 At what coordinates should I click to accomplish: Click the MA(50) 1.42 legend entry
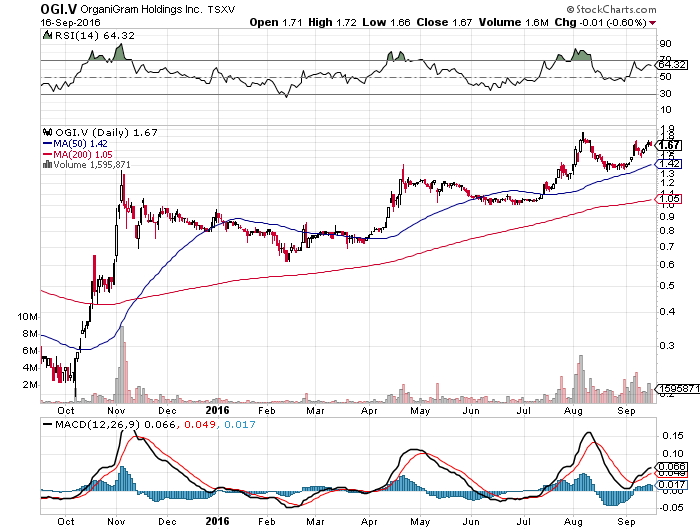click(x=75, y=144)
